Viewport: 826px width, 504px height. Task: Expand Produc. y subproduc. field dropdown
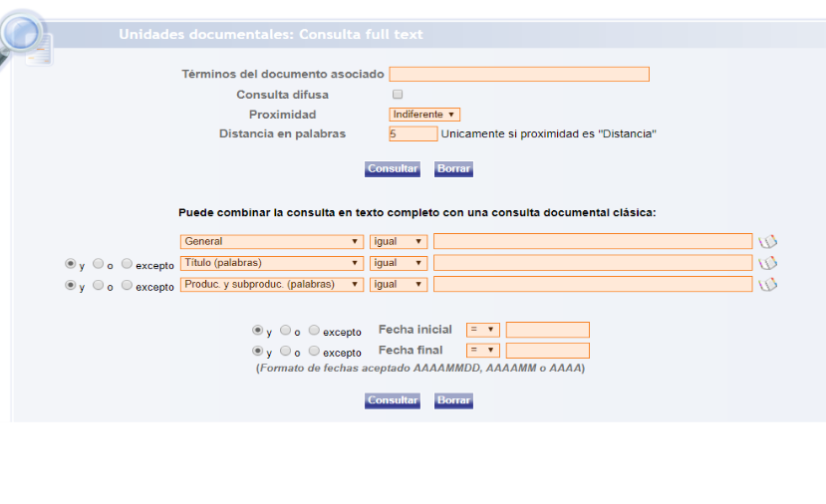271,285
